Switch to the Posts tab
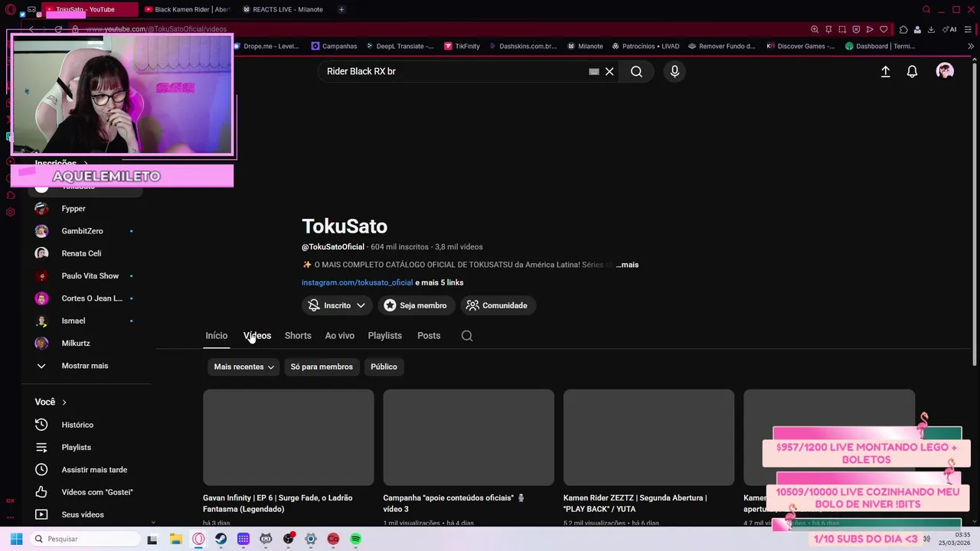 pos(429,335)
